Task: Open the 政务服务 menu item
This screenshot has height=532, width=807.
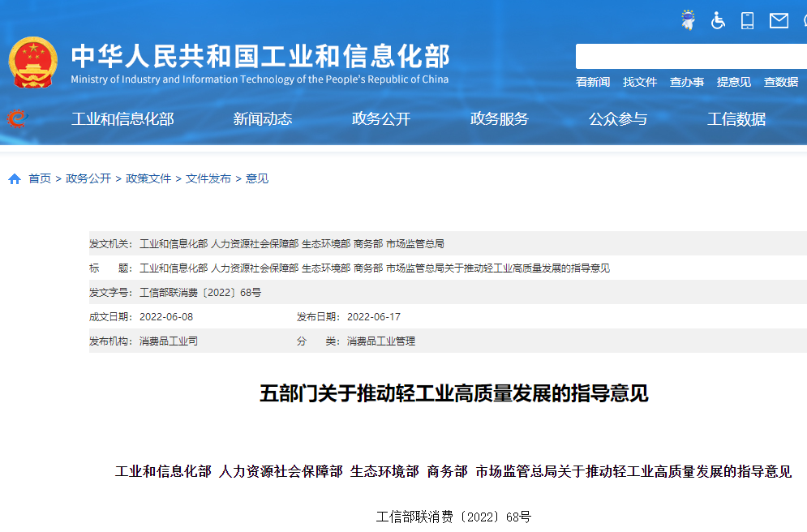Action: [500, 119]
